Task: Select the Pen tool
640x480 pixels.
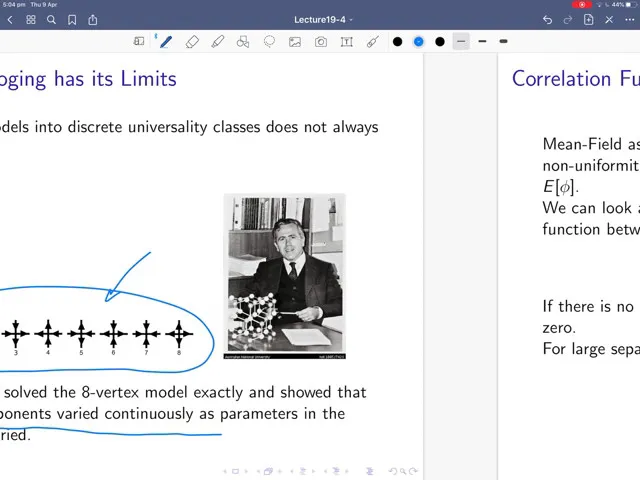Action: tap(165, 42)
